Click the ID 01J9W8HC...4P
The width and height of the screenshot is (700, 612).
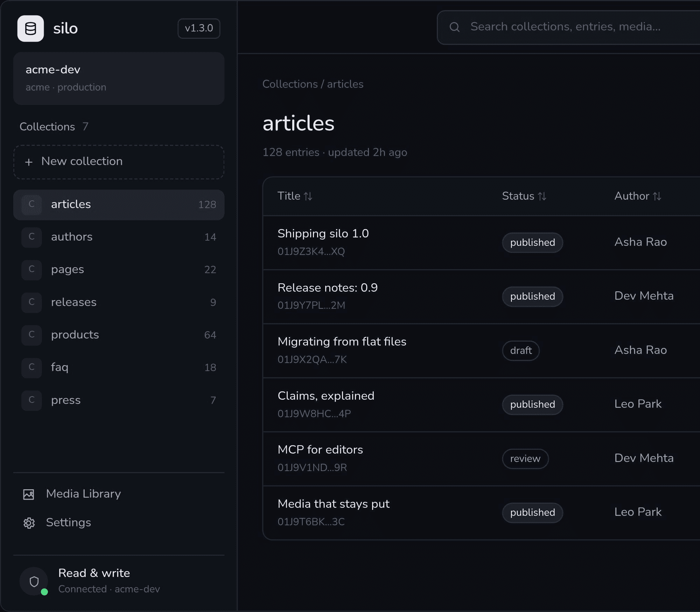point(314,414)
